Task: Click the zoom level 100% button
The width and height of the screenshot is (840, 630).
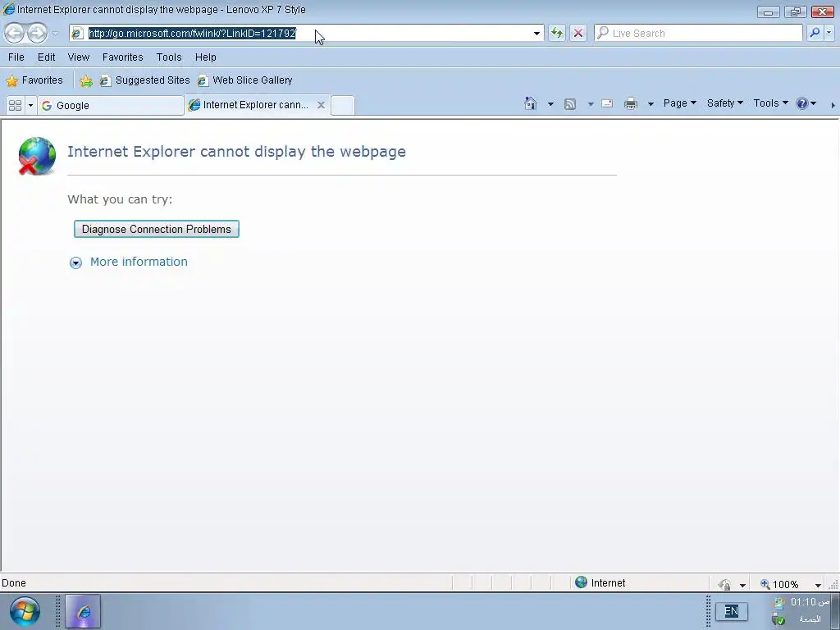Action: pyautogui.click(x=779, y=584)
